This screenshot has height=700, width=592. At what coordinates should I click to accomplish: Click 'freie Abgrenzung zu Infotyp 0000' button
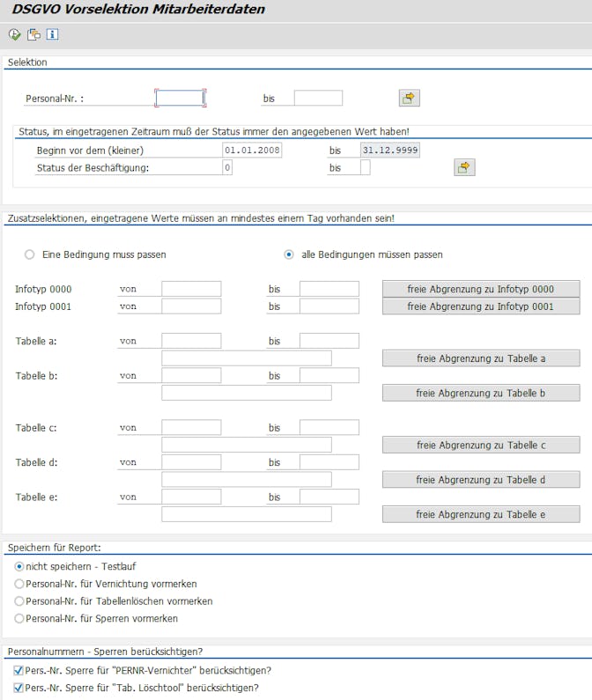click(481, 290)
